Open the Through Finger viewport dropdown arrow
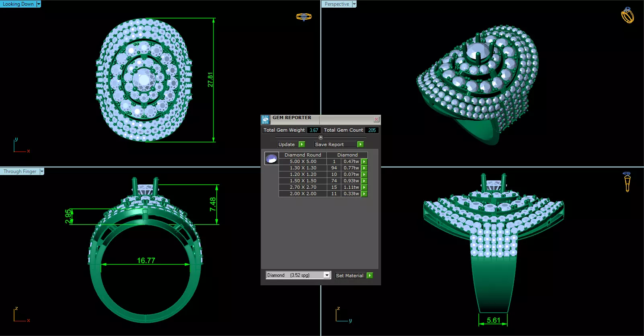This screenshot has width=644, height=336. pos(42,171)
